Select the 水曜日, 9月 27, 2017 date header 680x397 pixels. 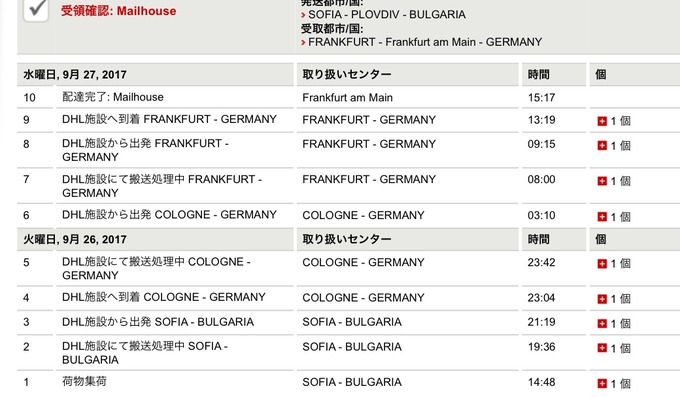[75, 75]
